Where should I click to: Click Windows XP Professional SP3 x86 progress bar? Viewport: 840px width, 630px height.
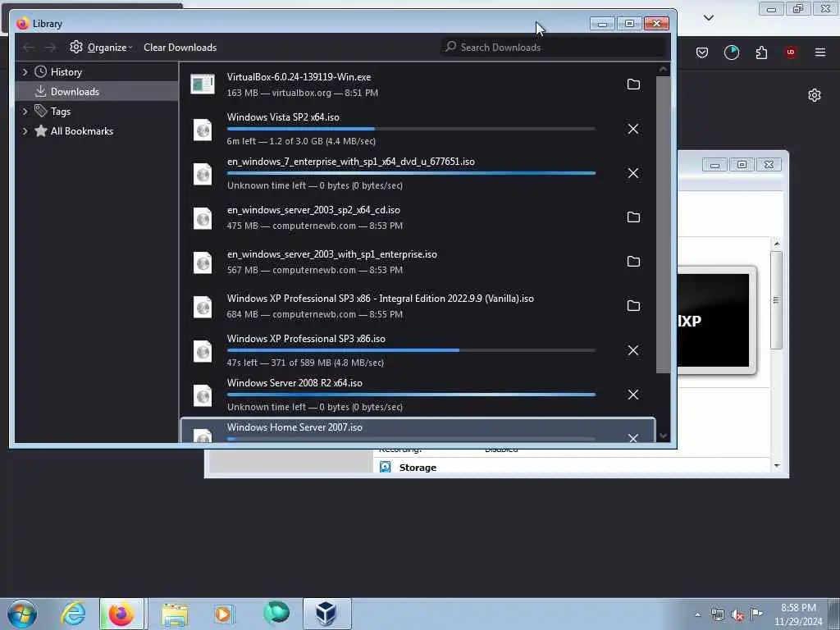click(411, 350)
